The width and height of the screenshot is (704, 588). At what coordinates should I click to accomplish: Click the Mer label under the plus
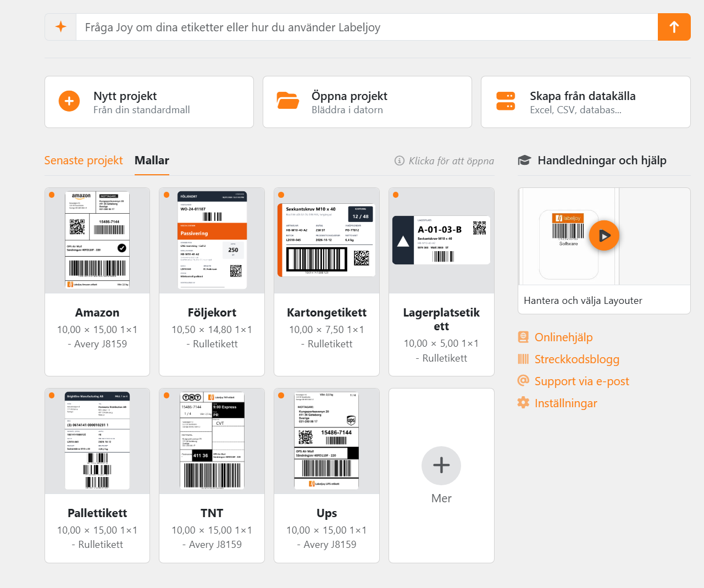441,498
